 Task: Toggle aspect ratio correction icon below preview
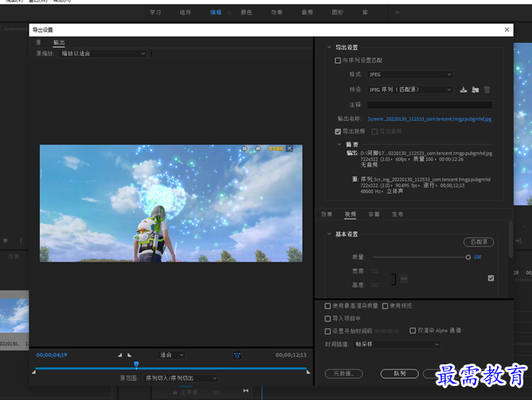[237, 355]
